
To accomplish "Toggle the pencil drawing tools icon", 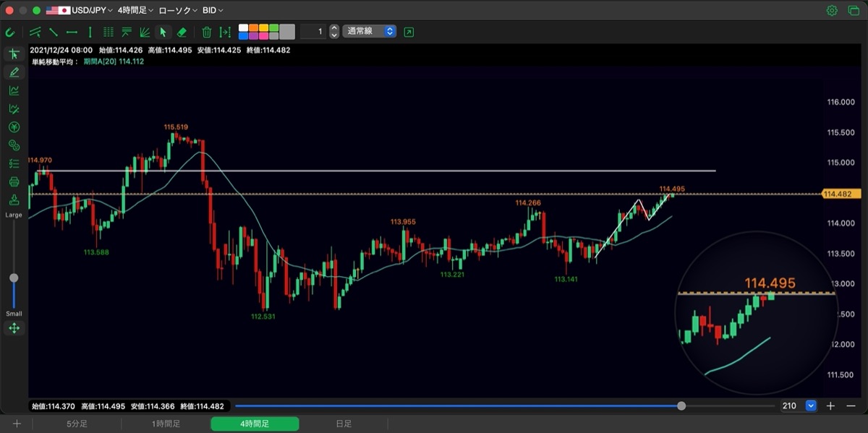I will click(14, 72).
